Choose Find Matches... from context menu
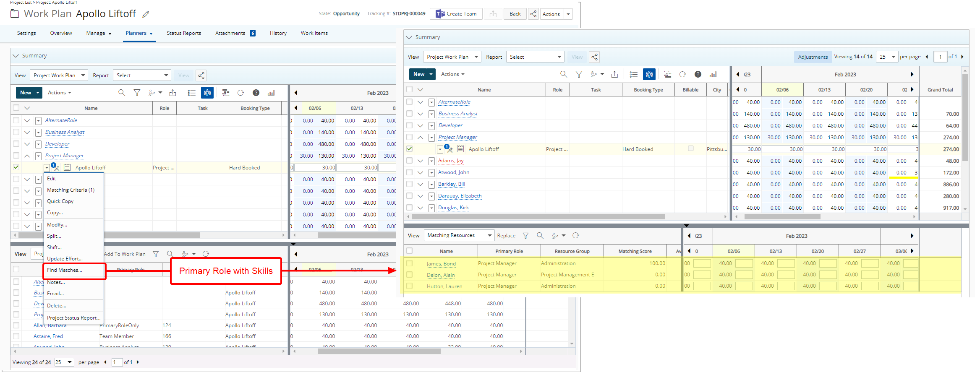Screen dimensions: 980x372 (x=65, y=270)
